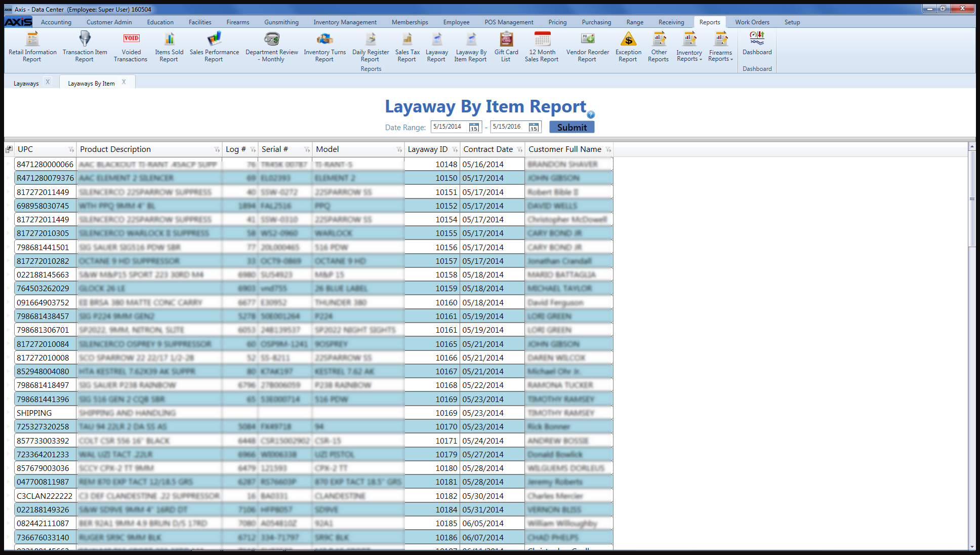Click the vertical scrollbar thumb
This screenshot has width=980, height=555.
(x=972, y=199)
